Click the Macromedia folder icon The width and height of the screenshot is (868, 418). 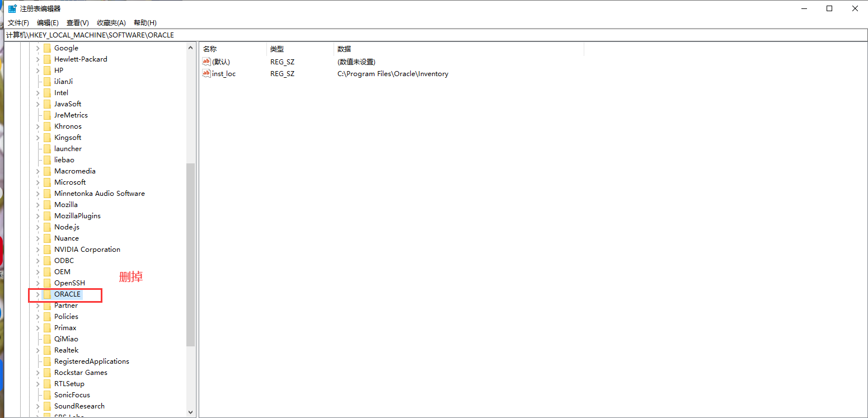pos(48,171)
